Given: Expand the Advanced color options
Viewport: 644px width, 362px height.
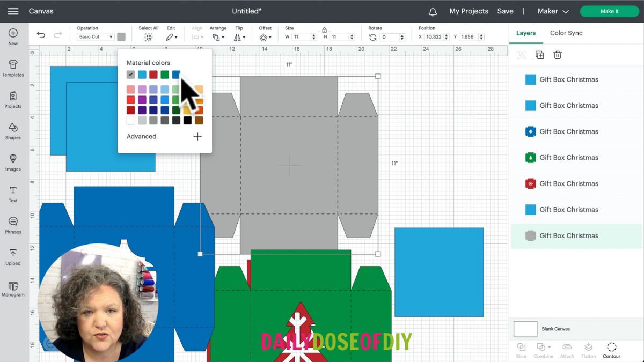Looking at the screenshot, I should (x=197, y=137).
